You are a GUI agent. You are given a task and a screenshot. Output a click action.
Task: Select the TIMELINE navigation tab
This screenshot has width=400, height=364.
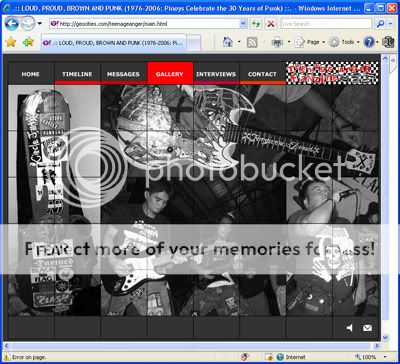pyautogui.click(x=77, y=74)
